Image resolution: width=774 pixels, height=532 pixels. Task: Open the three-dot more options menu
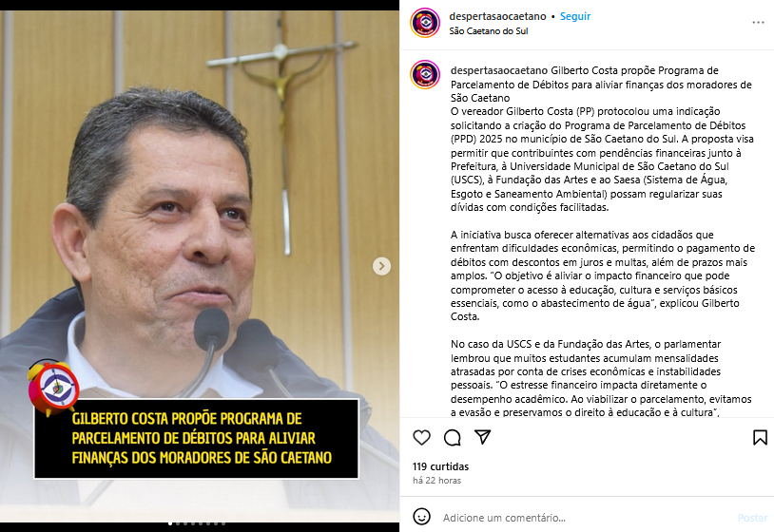pos(758,23)
